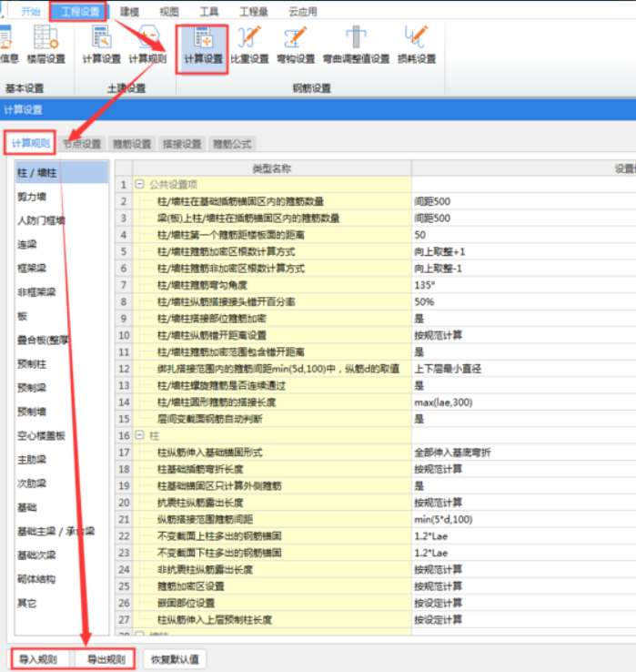Switch to the 工程量 menu tab
This screenshot has width=636, height=672.
254,11
